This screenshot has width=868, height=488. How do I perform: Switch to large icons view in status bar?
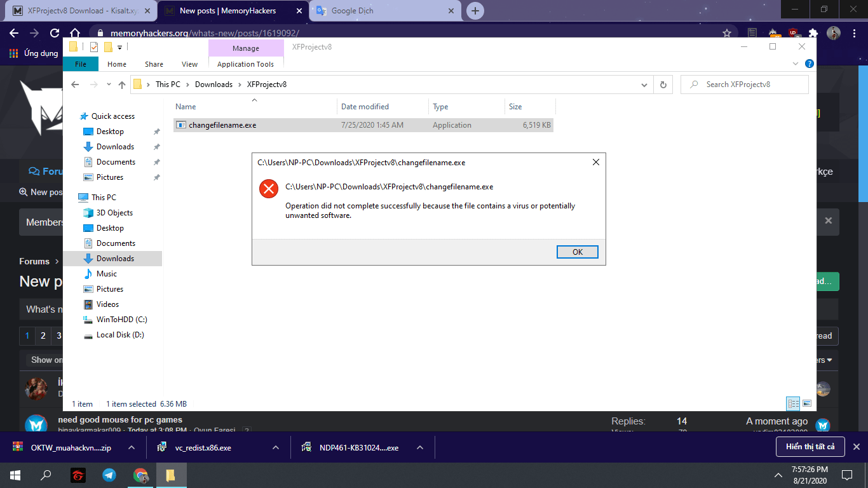[807, 403]
